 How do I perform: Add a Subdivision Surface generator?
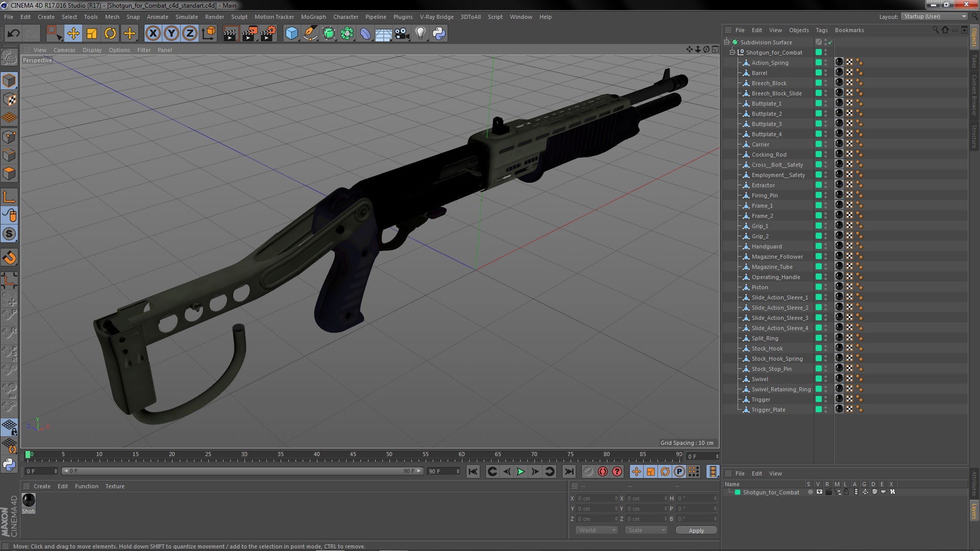click(x=329, y=34)
